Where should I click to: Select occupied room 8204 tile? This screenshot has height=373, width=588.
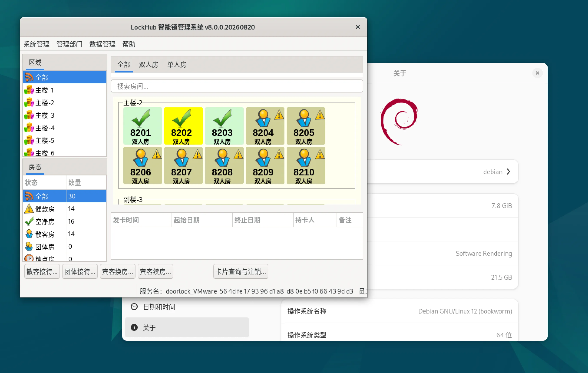(265, 126)
